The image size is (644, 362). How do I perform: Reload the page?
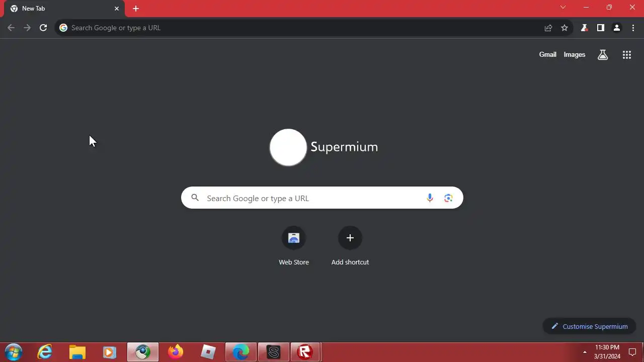coord(43,28)
